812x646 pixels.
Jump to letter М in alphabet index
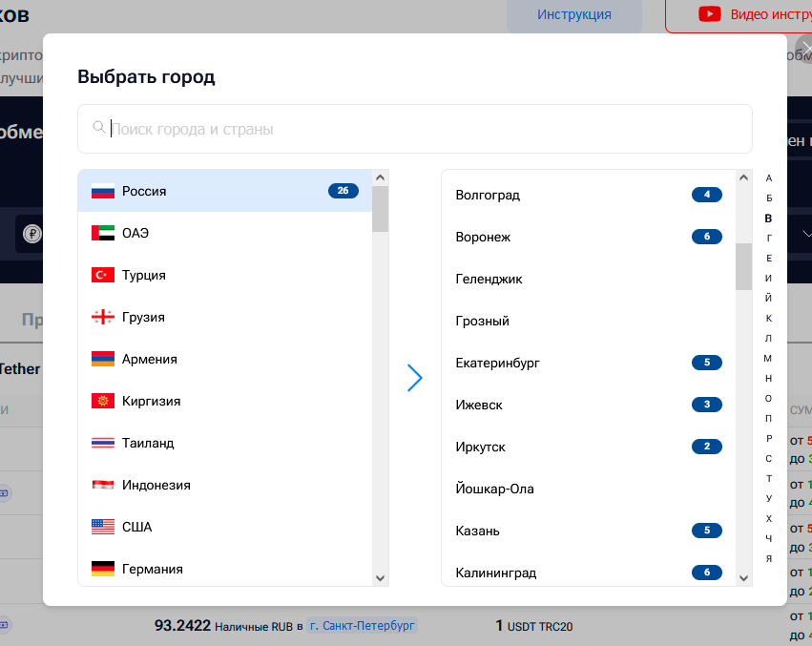768,358
